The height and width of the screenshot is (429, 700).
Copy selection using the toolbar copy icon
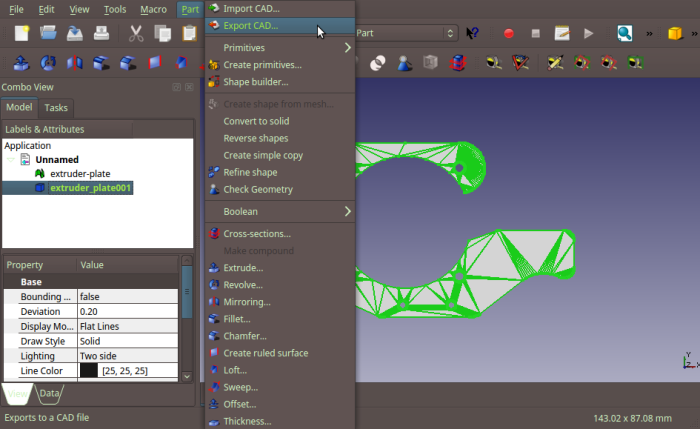(x=162, y=33)
